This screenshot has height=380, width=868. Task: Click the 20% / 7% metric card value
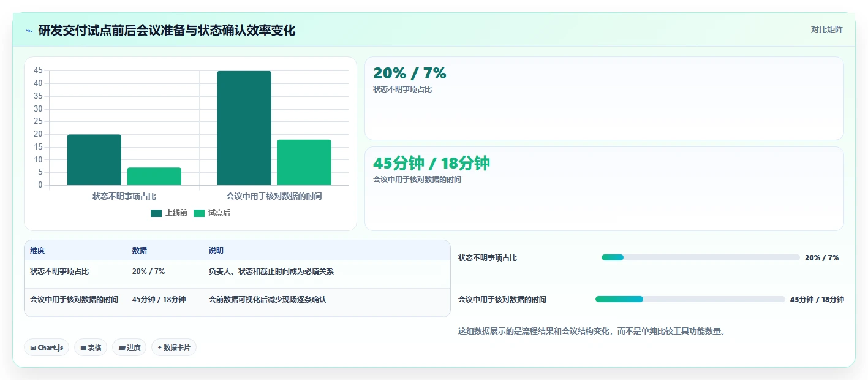point(410,73)
